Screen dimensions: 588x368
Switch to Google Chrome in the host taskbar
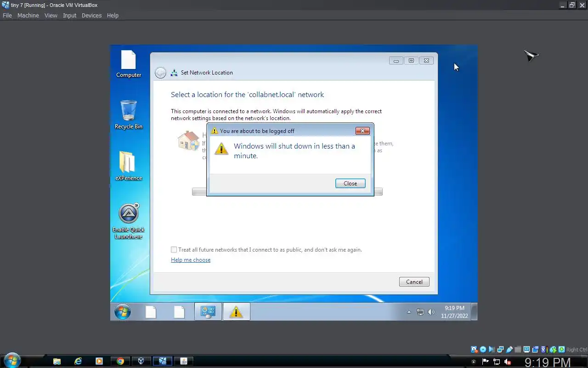pyautogui.click(x=120, y=361)
